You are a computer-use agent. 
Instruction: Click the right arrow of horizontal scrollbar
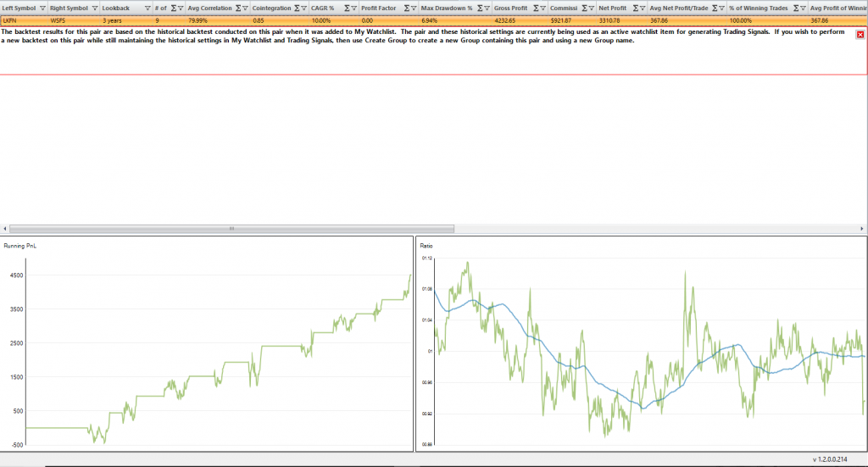[863, 228]
